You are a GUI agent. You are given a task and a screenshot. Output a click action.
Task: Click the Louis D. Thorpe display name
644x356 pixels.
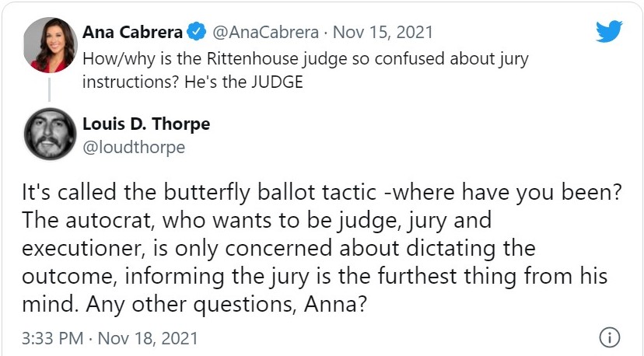coord(146,124)
